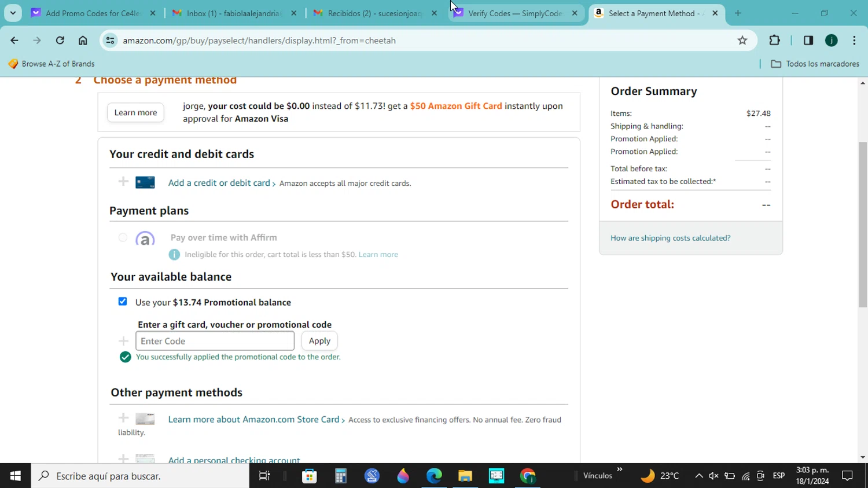The height and width of the screenshot is (488, 868).
Task: Bookmark this page with the star
Action: (x=742, y=41)
